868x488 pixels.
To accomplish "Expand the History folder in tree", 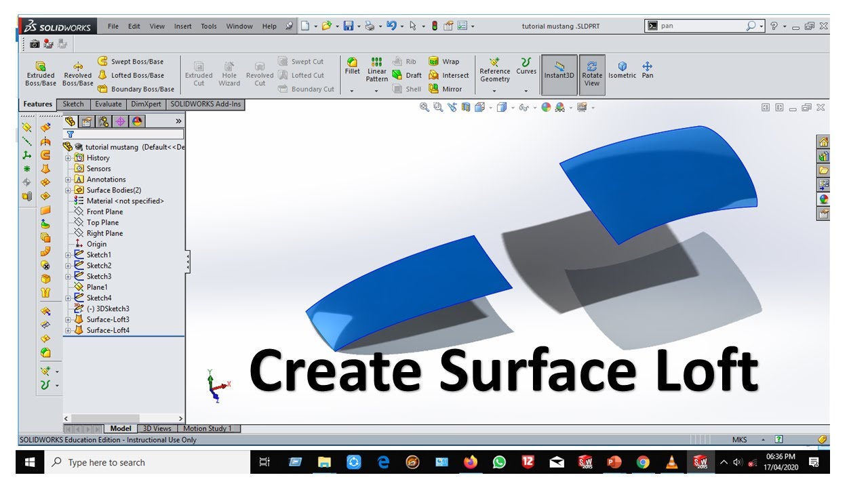I will coord(68,158).
